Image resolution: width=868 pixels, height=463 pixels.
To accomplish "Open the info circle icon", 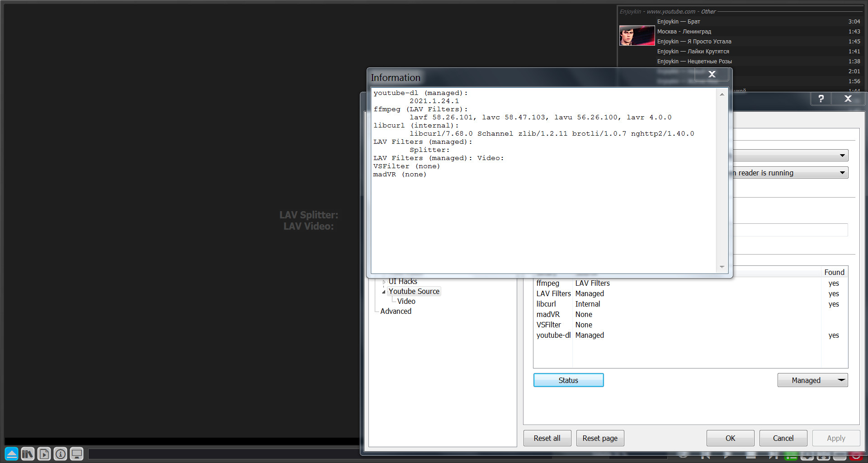I will click(x=60, y=454).
